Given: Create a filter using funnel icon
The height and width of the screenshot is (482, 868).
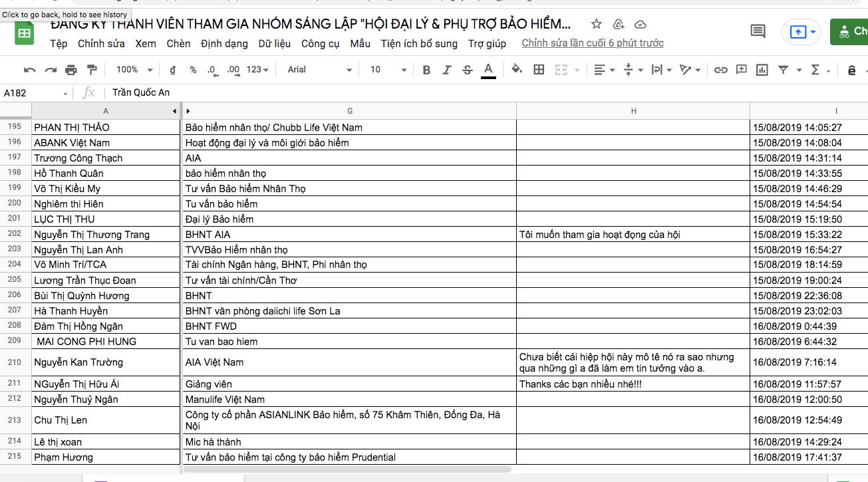Looking at the screenshot, I should point(784,70).
